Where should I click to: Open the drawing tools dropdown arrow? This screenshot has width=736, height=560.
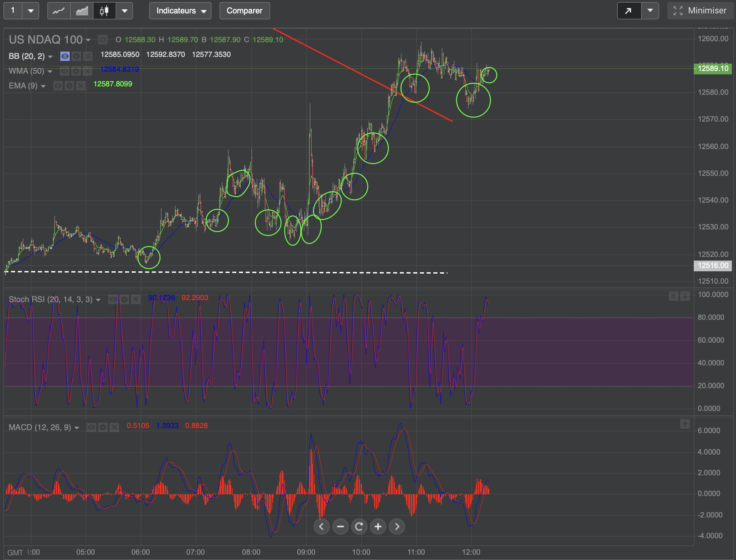pos(650,11)
